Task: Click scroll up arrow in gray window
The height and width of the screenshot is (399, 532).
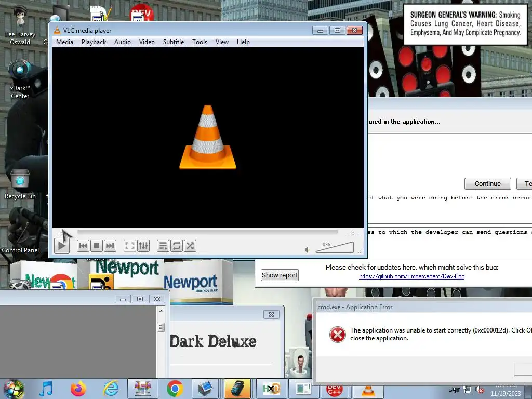Action: 161,311
